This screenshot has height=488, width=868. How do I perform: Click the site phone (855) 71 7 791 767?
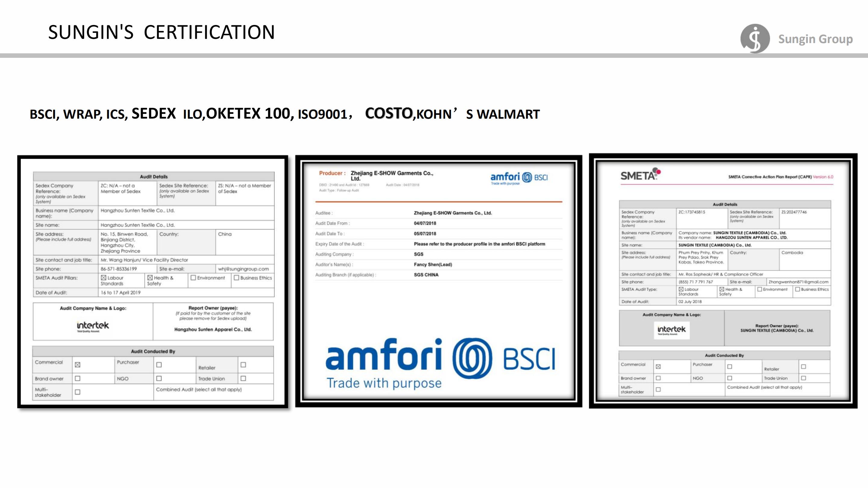[x=696, y=282]
